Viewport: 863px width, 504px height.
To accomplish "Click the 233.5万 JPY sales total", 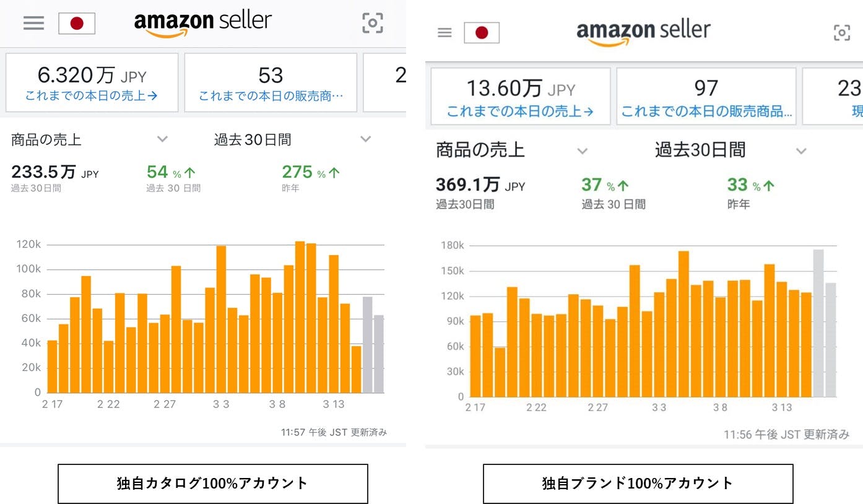I will point(54,172).
